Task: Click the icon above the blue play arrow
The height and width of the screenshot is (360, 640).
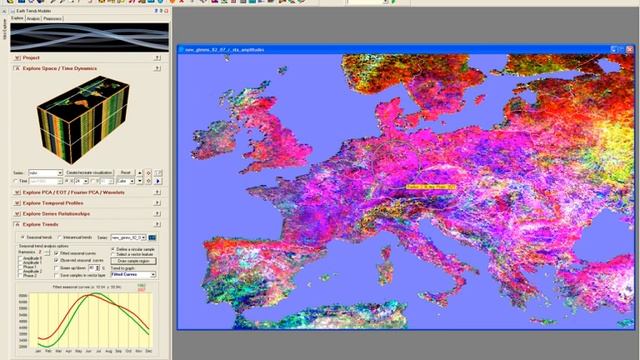Action: [x=158, y=173]
